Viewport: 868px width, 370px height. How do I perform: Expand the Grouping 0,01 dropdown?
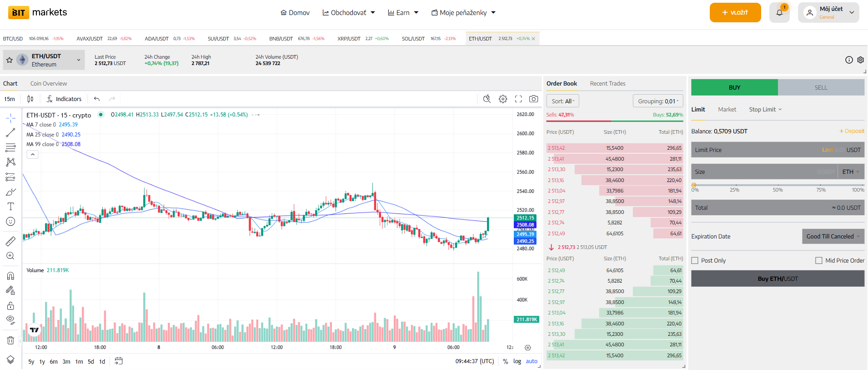[x=657, y=101]
